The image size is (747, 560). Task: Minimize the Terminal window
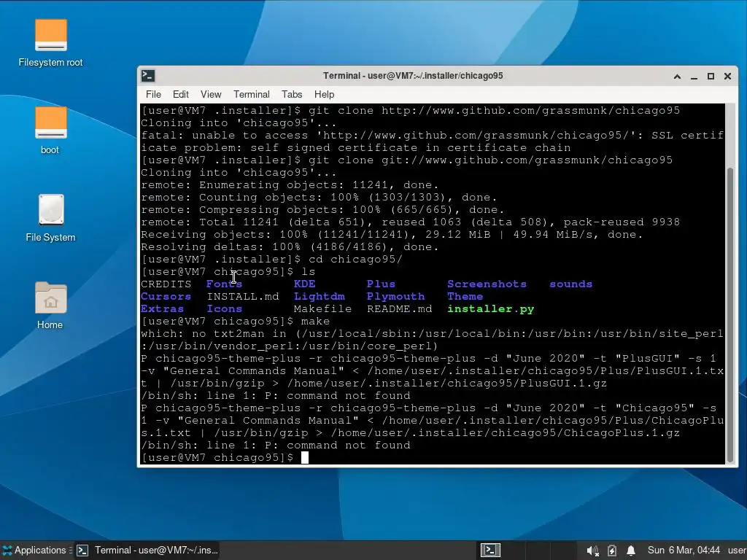pyautogui.click(x=694, y=76)
